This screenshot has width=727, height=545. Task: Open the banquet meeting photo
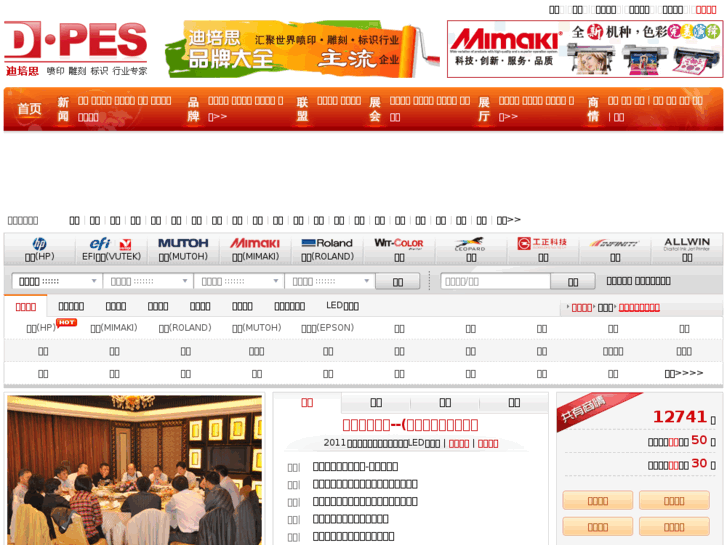pyautogui.click(x=134, y=470)
